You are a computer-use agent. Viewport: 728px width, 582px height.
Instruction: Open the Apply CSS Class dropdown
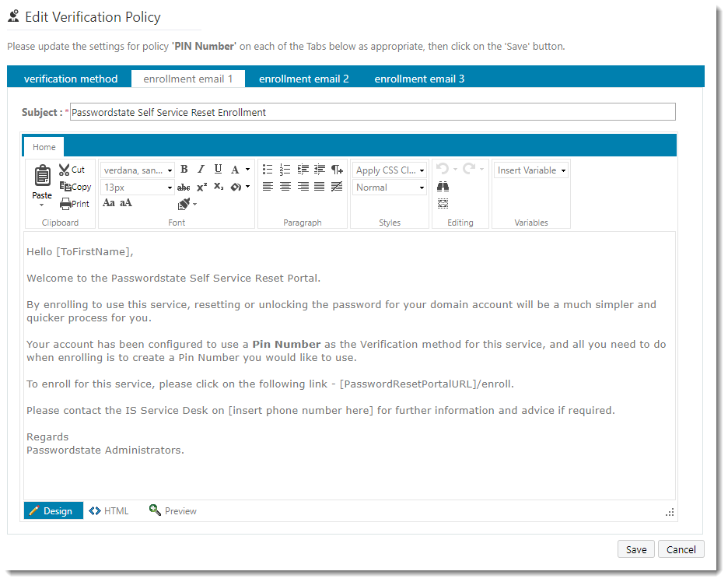point(390,170)
